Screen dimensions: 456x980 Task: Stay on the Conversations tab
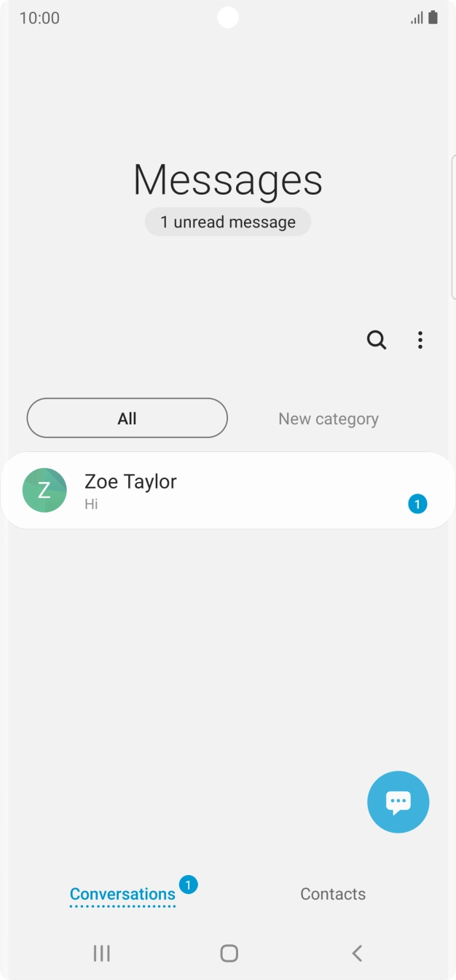[x=122, y=893]
